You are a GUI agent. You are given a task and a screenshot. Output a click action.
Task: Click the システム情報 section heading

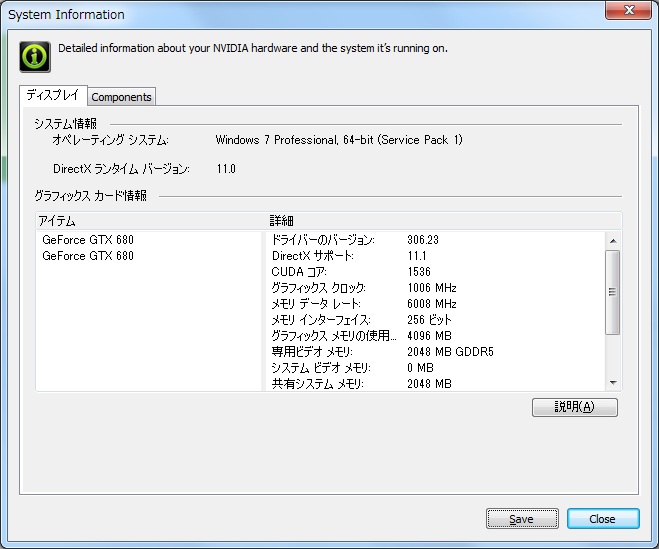66,124
